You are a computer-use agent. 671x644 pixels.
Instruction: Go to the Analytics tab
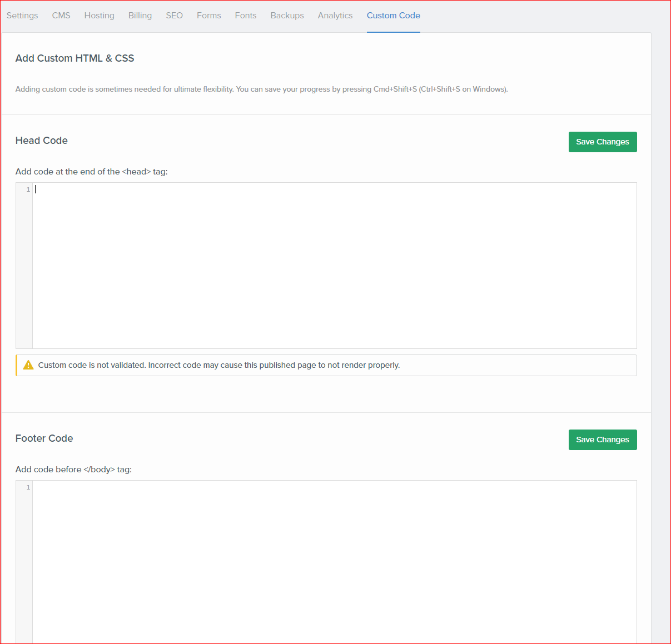click(335, 16)
